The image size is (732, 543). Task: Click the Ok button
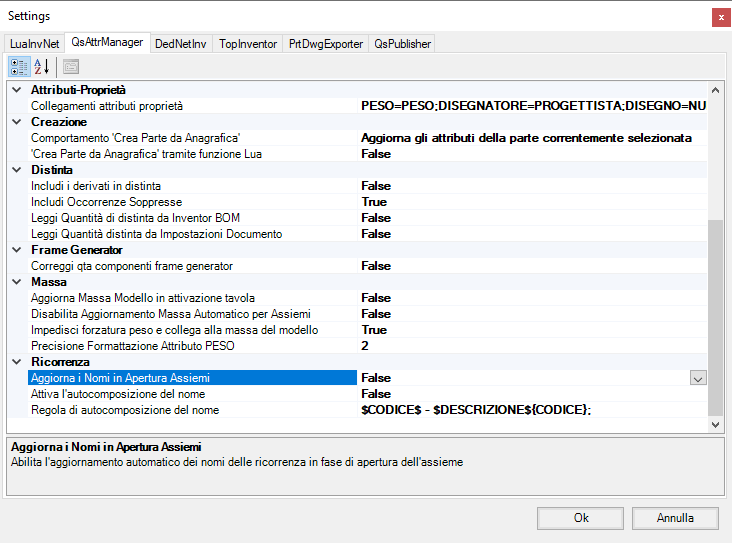pyautogui.click(x=580, y=518)
